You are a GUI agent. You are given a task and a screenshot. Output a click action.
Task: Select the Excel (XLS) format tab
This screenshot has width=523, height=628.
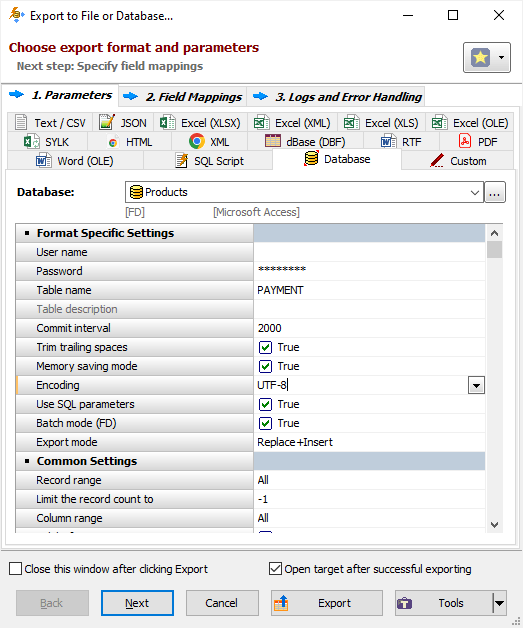(381, 123)
